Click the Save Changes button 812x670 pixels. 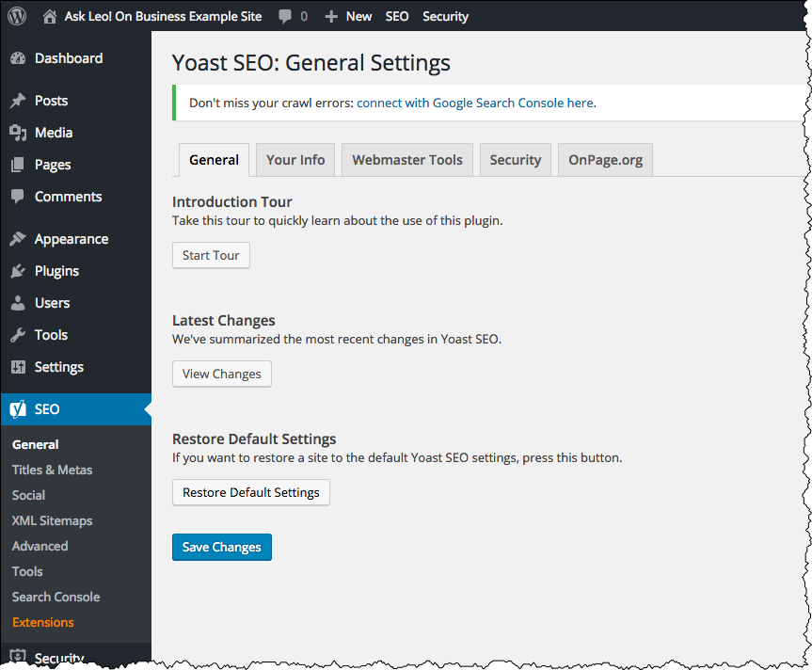coord(222,548)
